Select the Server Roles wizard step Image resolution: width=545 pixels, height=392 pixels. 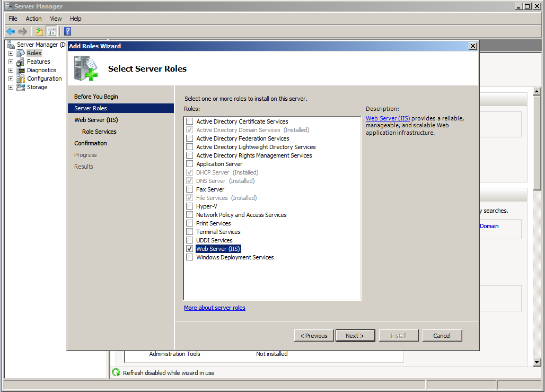click(x=120, y=108)
